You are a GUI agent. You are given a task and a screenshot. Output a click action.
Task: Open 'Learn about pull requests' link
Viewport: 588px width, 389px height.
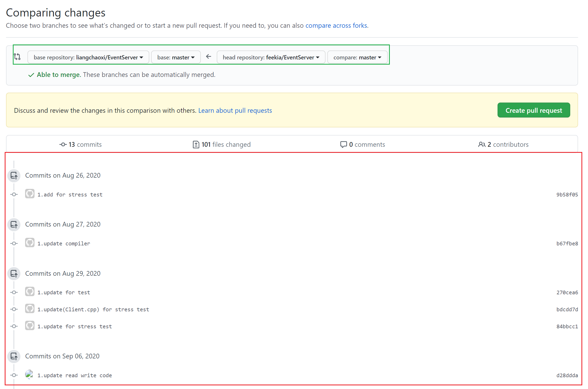click(235, 110)
